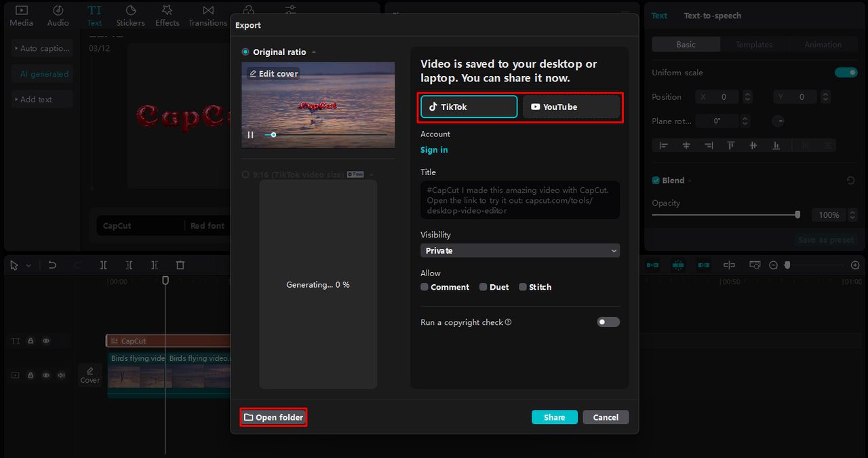Lock the video track
Screen dimensions: 868x458
[x=31, y=375]
